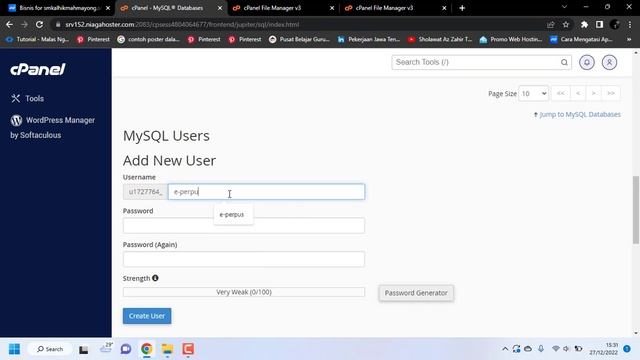Go to last page of results
The height and width of the screenshot is (360, 640).
pyautogui.click(x=611, y=93)
